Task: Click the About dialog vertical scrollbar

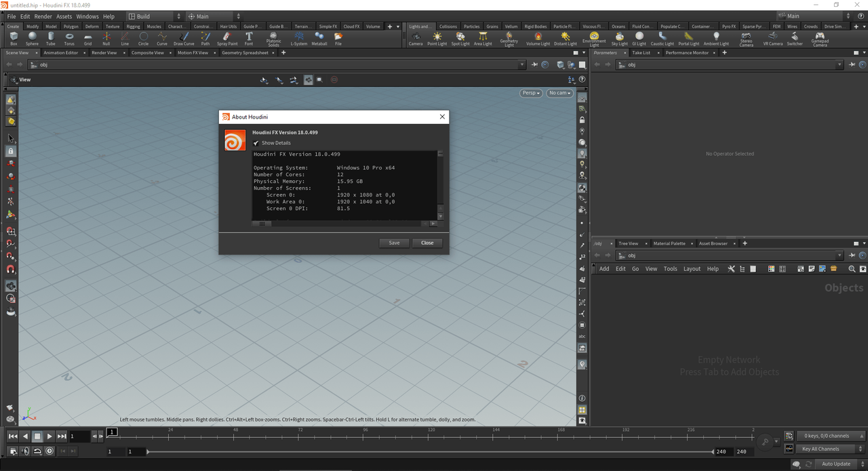Action: (x=440, y=185)
